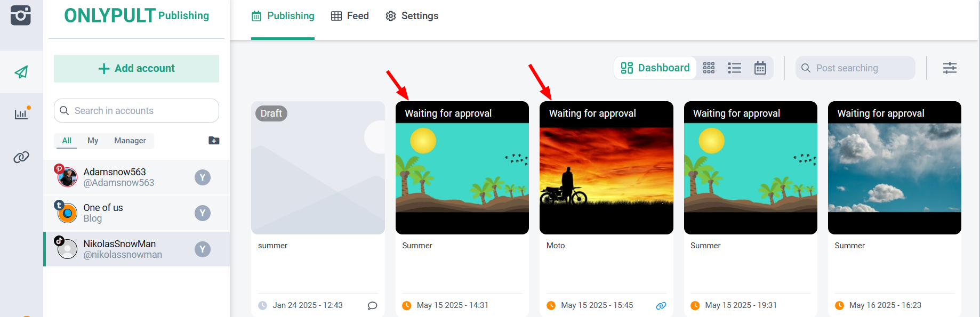The height and width of the screenshot is (317, 980).
Task: Click link icon on the Moto post
Action: coord(661,305)
